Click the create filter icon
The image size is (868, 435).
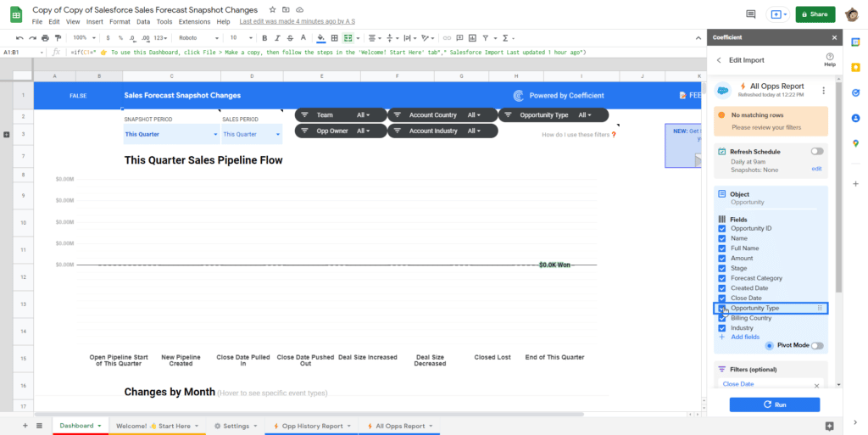[486, 38]
